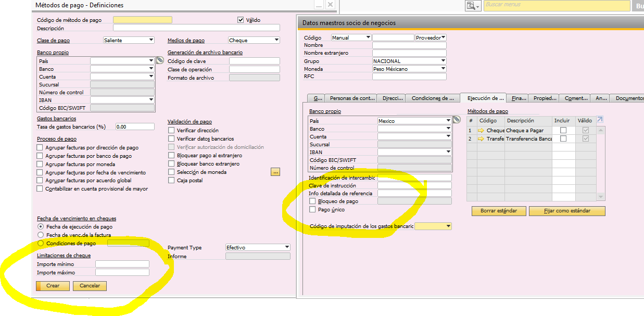Click the Importe mínimo input field

pyautogui.click(x=122, y=264)
